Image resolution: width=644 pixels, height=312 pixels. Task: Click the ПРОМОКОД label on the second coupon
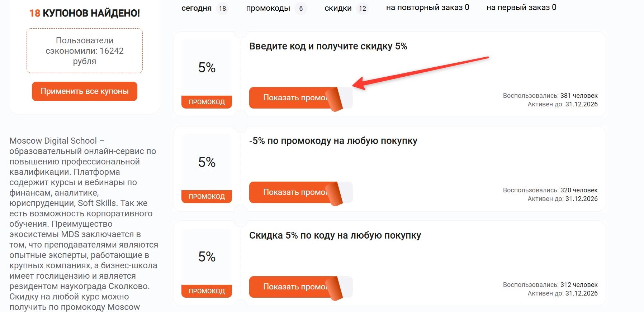(207, 196)
